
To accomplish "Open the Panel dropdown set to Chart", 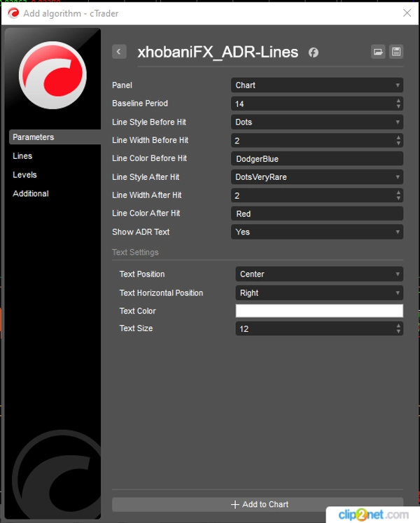I will pyautogui.click(x=316, y=85).
